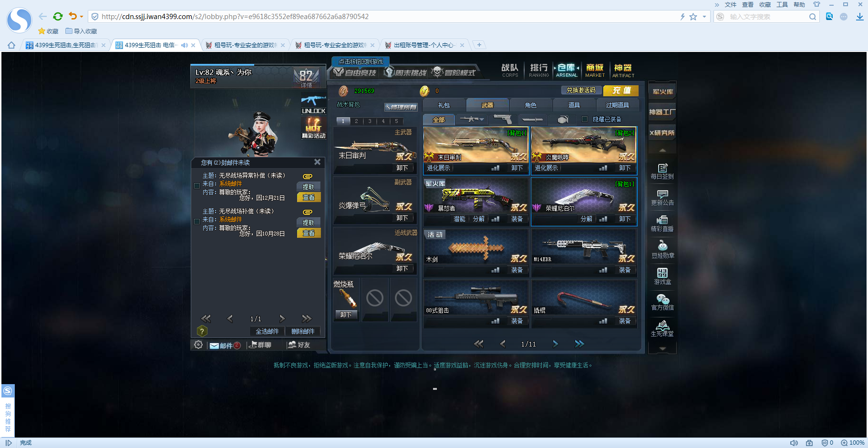Open the 生死课堂 classroom icon

coord(662,329)
